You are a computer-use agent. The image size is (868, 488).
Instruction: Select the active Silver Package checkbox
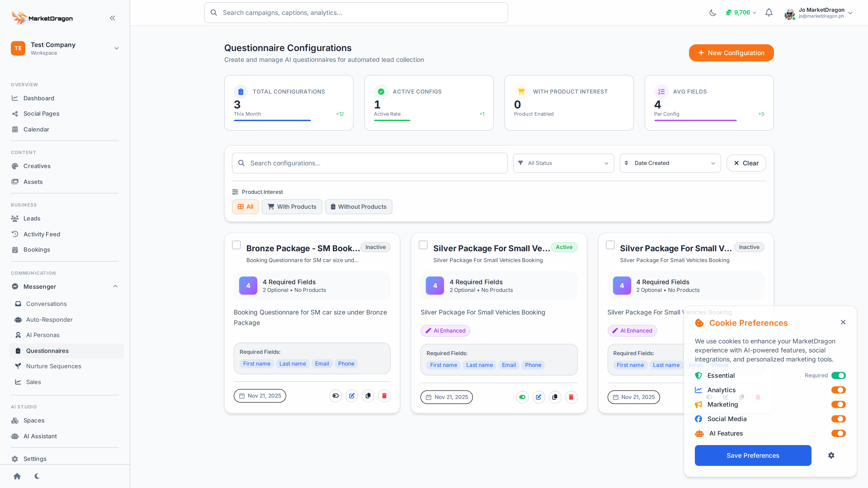(423, 245)
